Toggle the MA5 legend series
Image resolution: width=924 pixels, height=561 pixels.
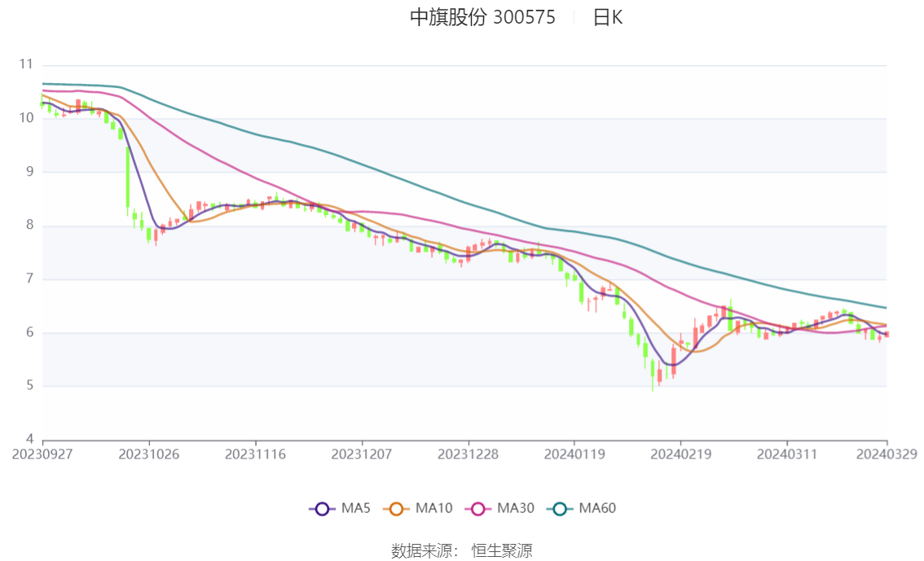click(x=340, y=509)
